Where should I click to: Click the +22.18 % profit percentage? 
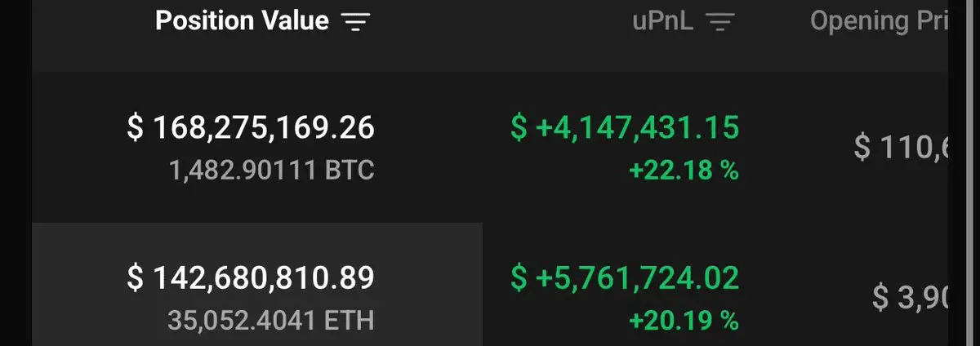tap(683, 171)
